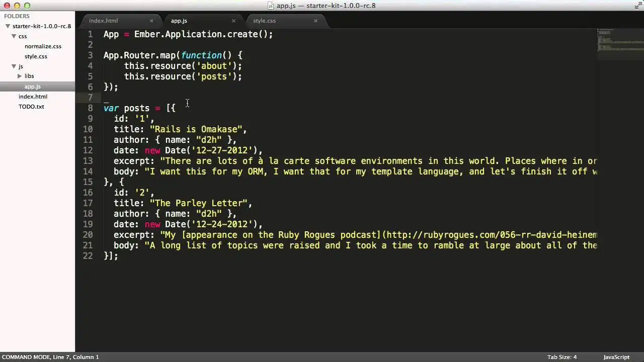This screenshot has height=362, width=644.
Task: Click the "this.resource('posts');" line
Action: tap(183, 76)
